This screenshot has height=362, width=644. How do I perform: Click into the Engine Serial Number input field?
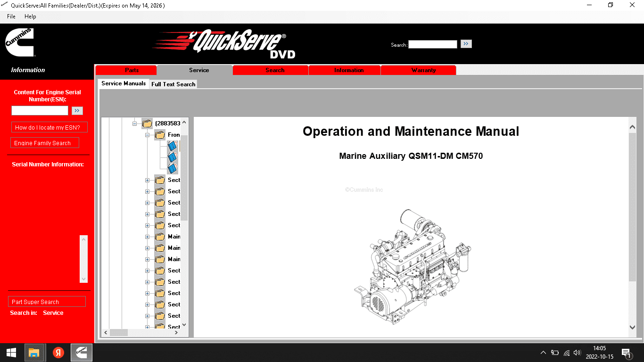pos(40,110)
